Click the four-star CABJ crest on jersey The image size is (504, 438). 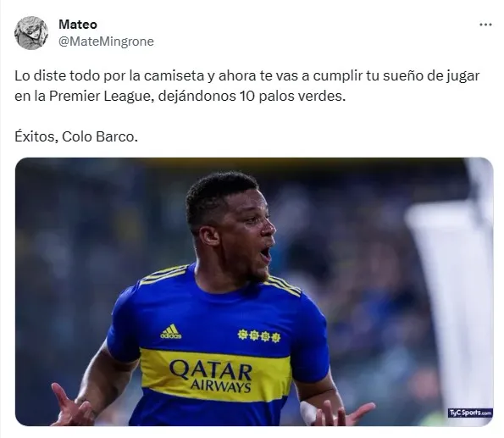click(x=259, y=335)
